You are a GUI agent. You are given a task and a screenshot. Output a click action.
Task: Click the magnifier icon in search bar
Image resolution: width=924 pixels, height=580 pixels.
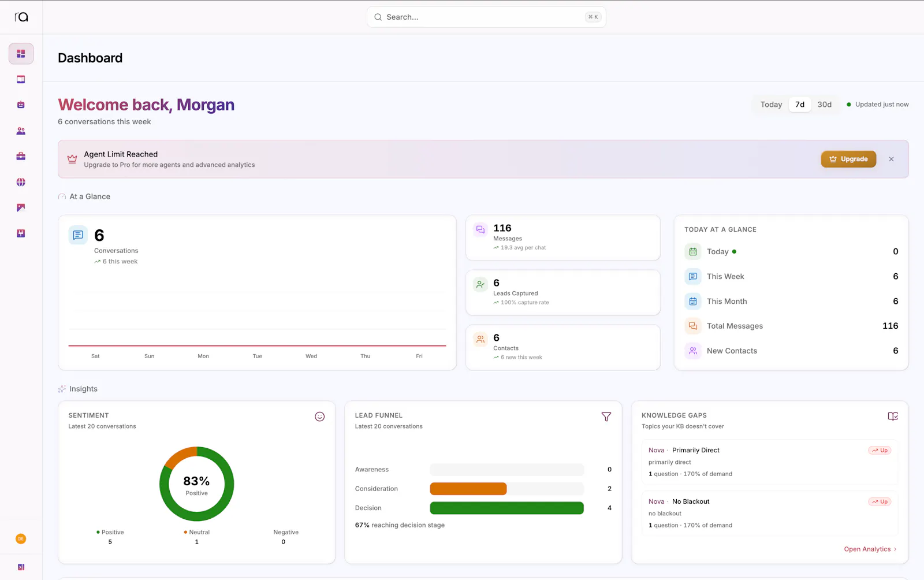point(378,17)
